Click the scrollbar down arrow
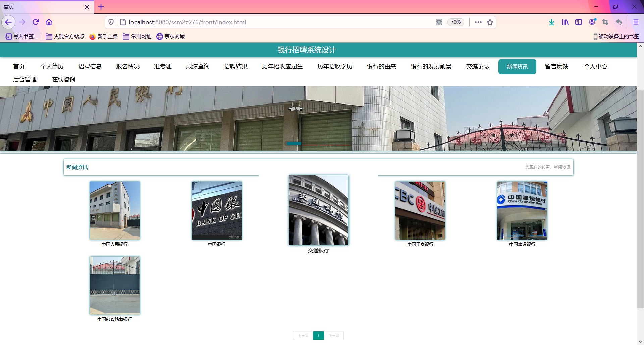 [x=640, y=341]
